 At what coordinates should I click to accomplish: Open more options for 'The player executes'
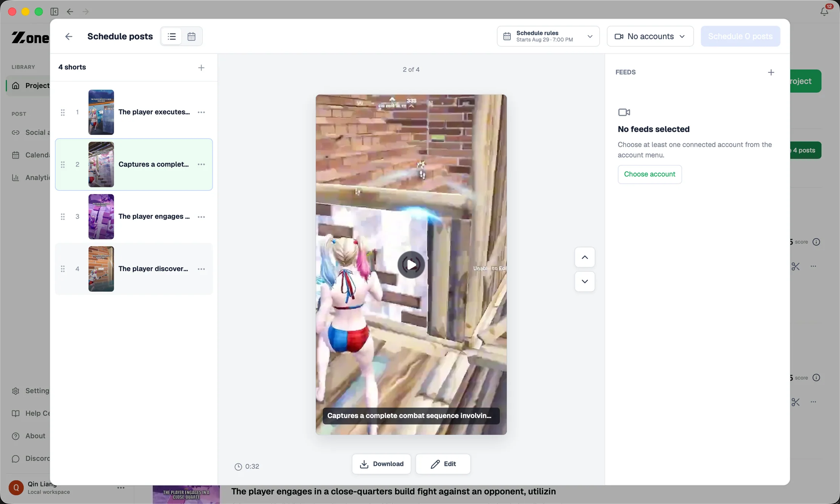(201, 112)
